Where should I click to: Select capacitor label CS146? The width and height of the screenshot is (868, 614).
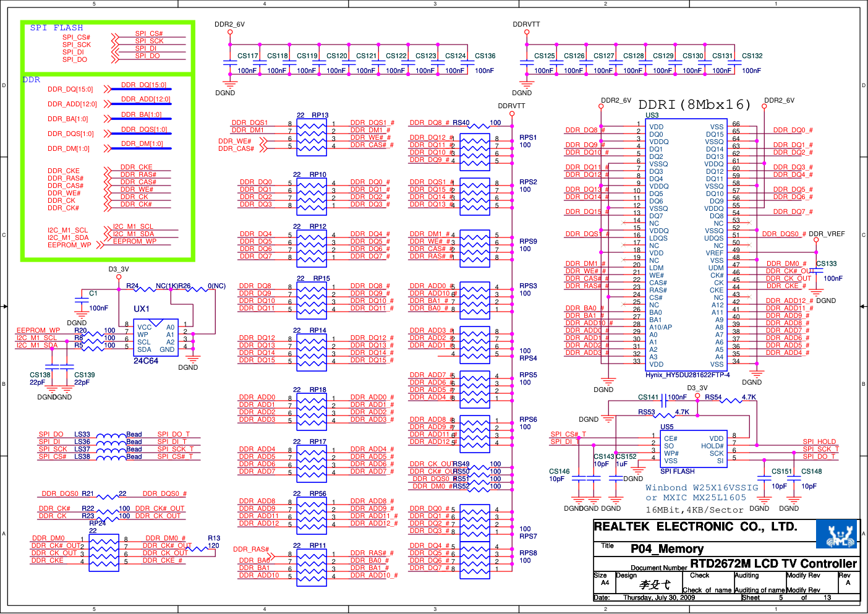[x=560, y=471]
